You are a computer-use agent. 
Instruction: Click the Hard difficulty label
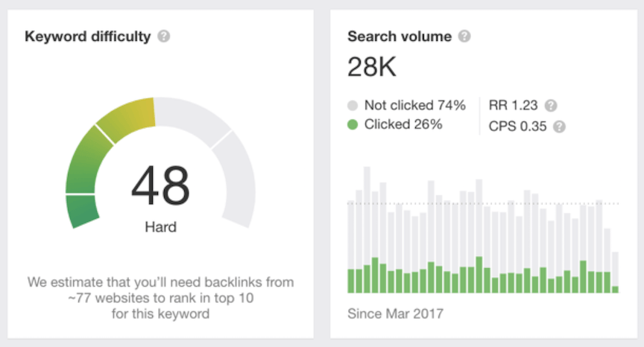click(160, 226)
